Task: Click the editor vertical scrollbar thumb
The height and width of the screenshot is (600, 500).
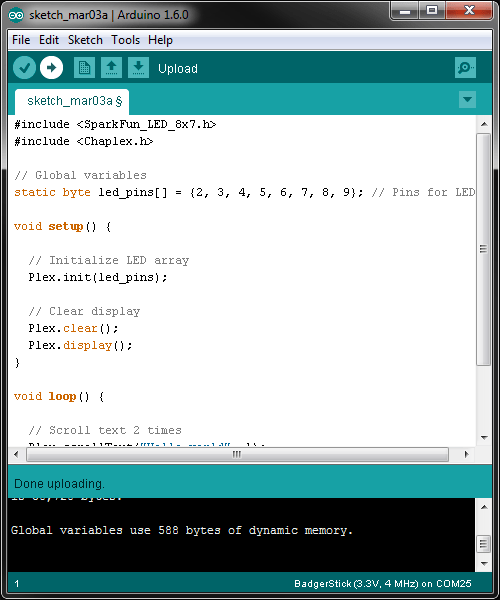Action: pos(484,249)
